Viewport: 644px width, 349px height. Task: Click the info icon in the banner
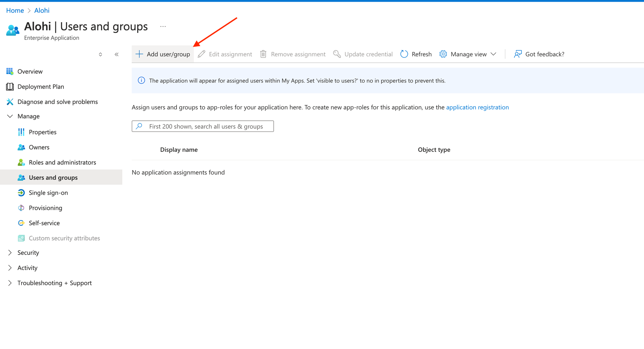142,80
